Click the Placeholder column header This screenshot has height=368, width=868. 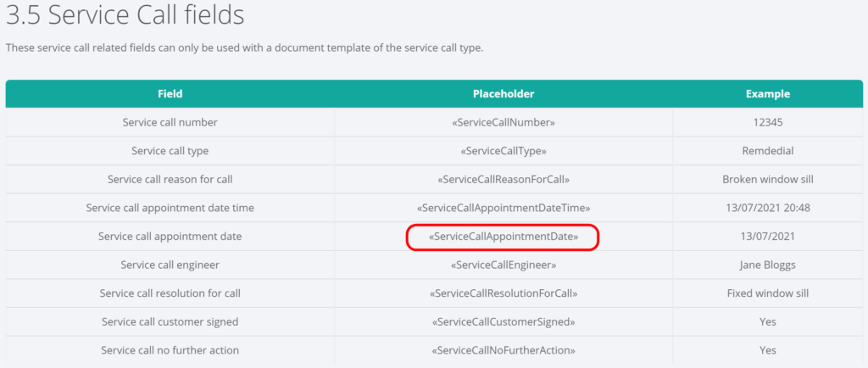pos(504,94)
